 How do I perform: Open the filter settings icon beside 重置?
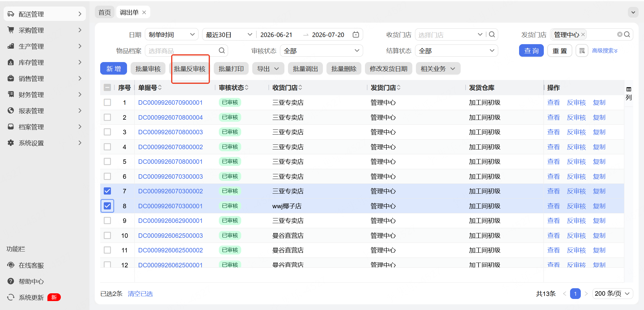pos(582,51)
